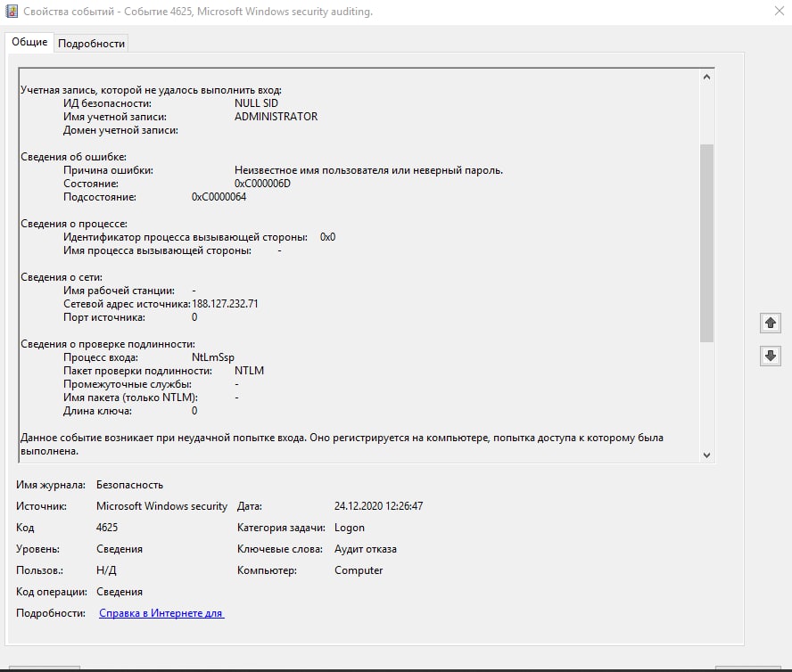Click the Н/Д user value
Screen dimensions: 792x672
click(x=106, y=570)
